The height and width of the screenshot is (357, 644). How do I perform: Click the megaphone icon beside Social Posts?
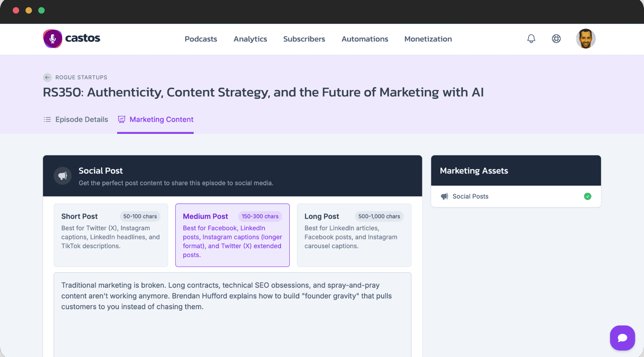pyautogui.click(x=444, y=196)
